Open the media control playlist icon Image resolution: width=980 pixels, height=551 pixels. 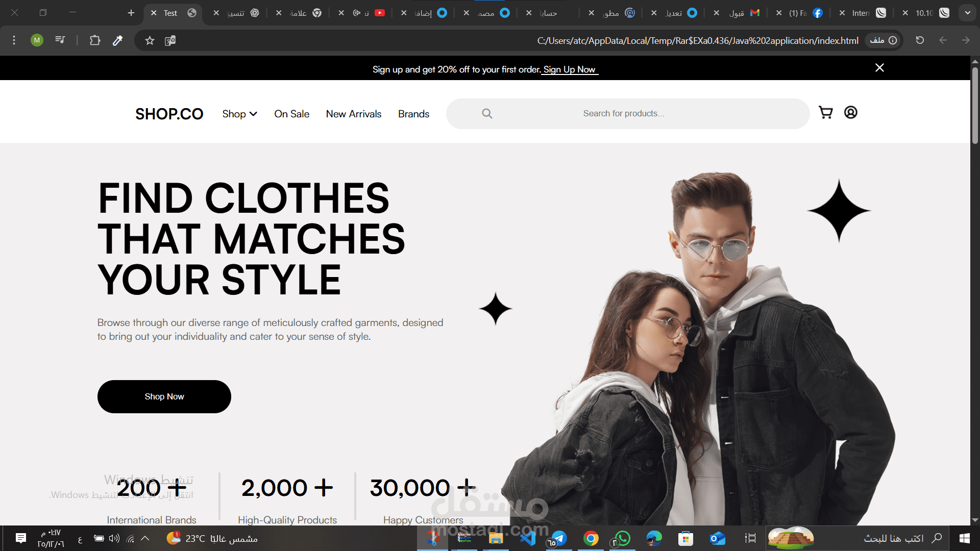click(60, 40)
